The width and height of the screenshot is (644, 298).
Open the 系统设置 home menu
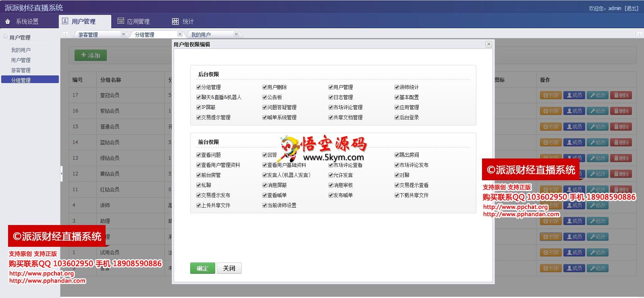(x=22, y=21)
